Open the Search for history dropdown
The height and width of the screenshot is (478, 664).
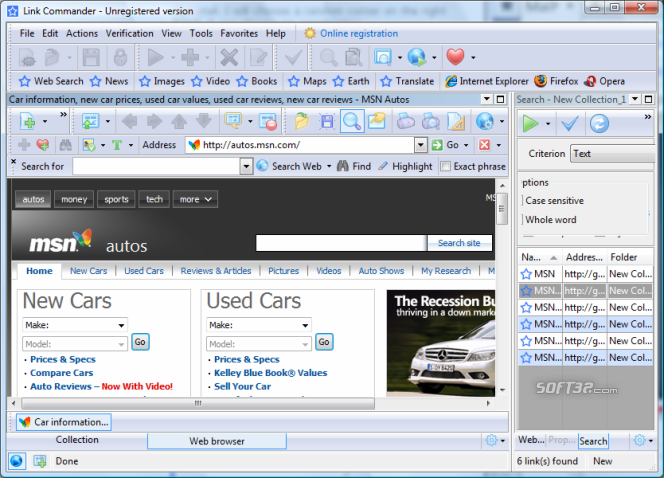[x=246, y=166]
